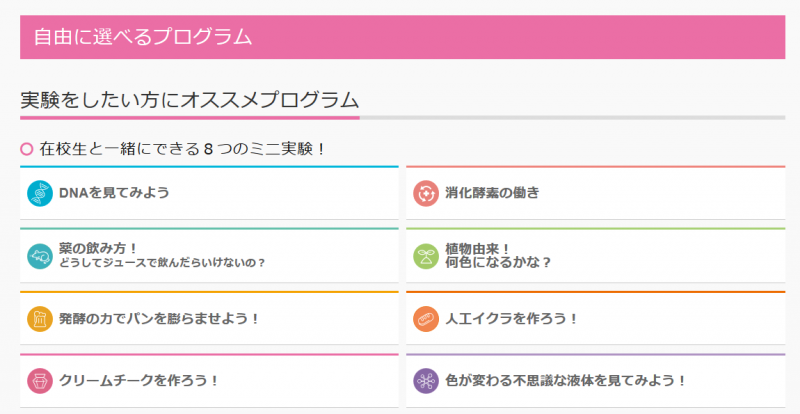Image resolution: width=800 pixels, height=414 pixels.
Task: Click the どうしてジュースで飲んだらいけないの？ subtitle
Action: [x=162, y=263]
